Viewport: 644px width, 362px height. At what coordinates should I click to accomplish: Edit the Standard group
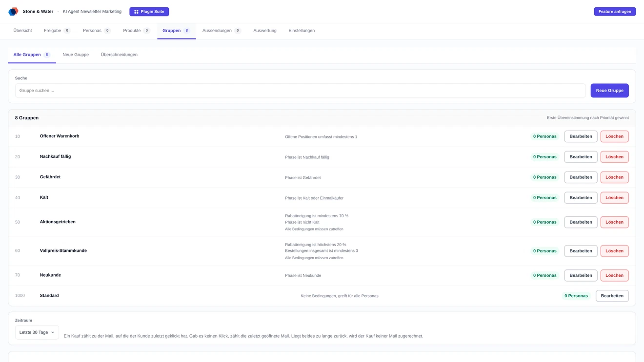pos(612,296)
